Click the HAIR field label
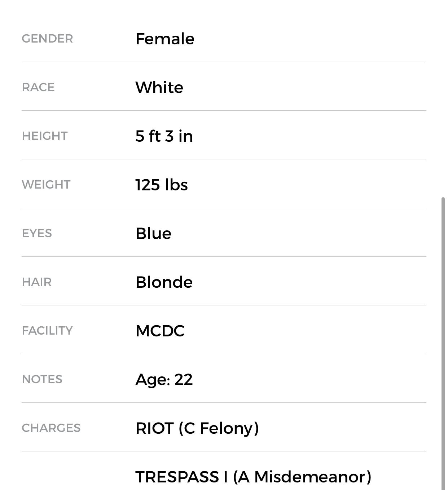 click(37, 282)
